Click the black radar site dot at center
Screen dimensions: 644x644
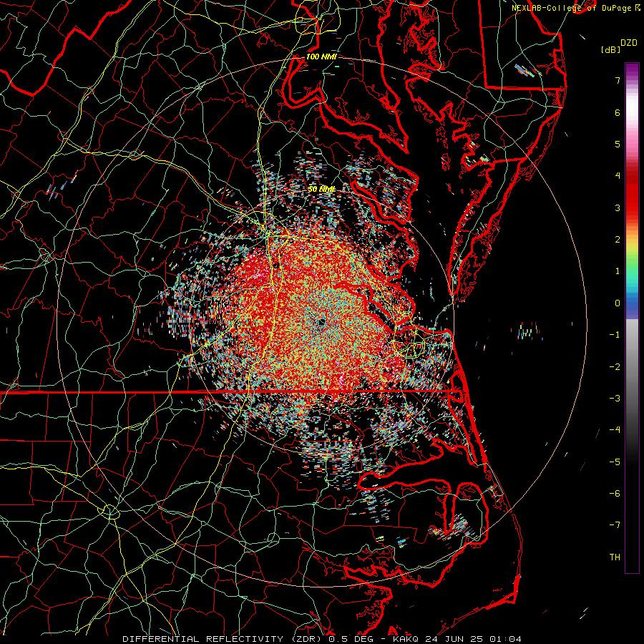pyautogui.click(x=321, y=323)
